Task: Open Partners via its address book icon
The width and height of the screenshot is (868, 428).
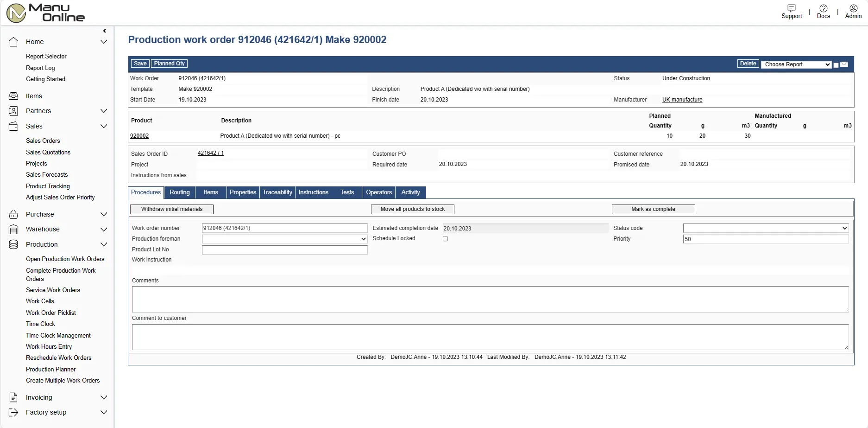Action: pyautogui.click(x=13, y=111)
